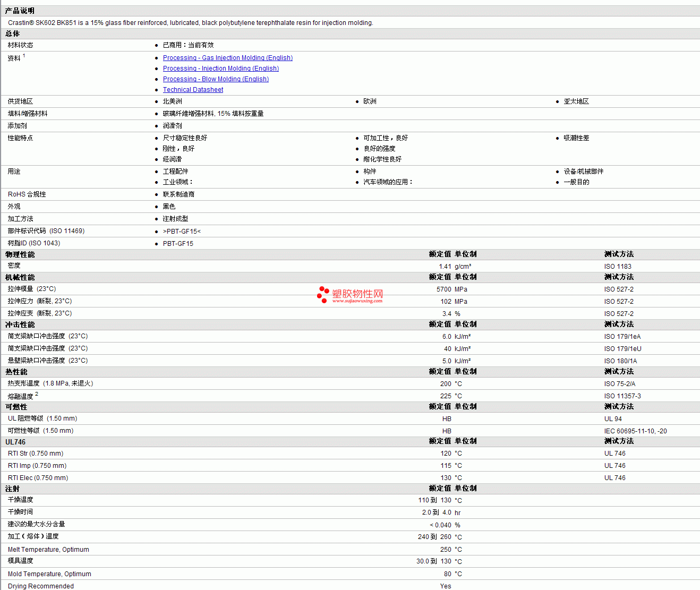
Task: Click the test method 'ISO 11357-3'
Action: pos(622,396)
